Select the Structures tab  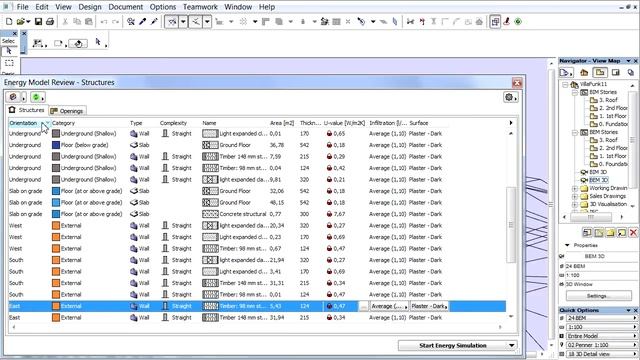[27, 110]
